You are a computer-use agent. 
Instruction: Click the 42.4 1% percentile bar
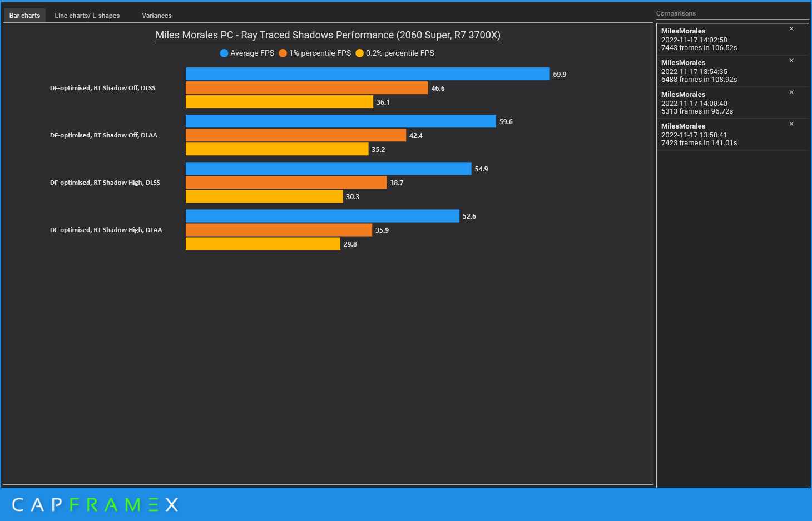pos(296,135)
